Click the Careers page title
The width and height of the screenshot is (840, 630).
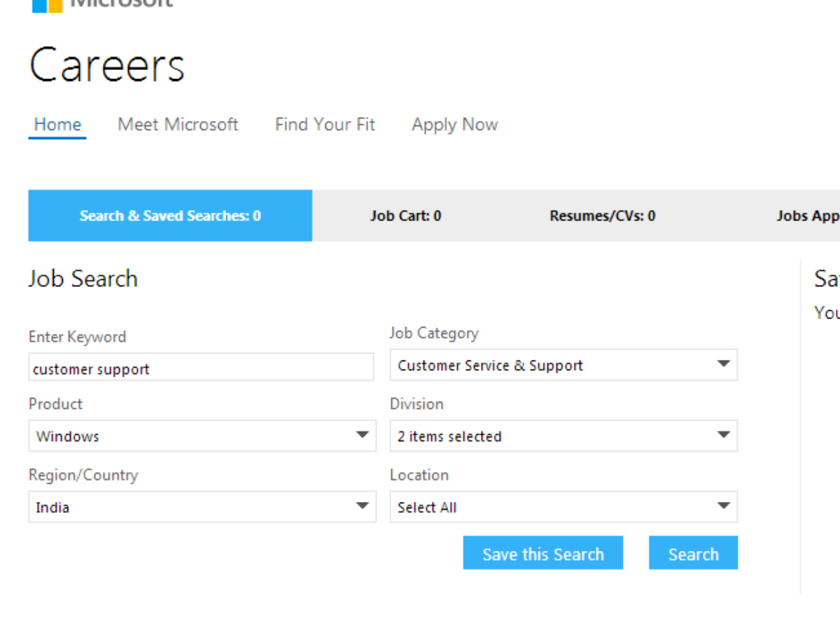[x=107, y=65]
